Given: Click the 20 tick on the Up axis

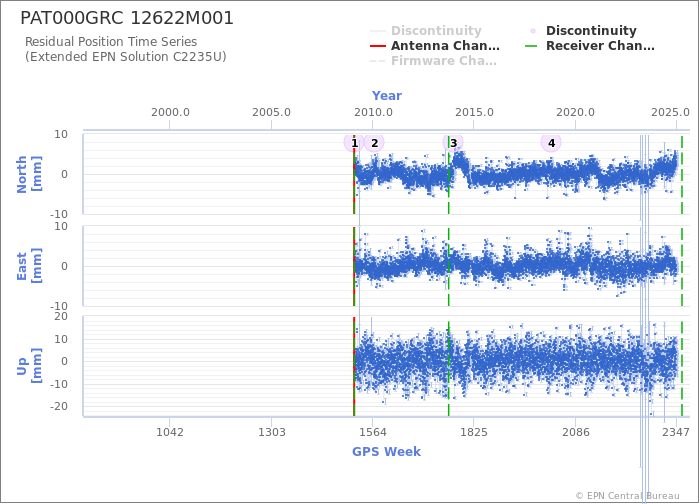Looking at the screenshot, I should 61,317.
